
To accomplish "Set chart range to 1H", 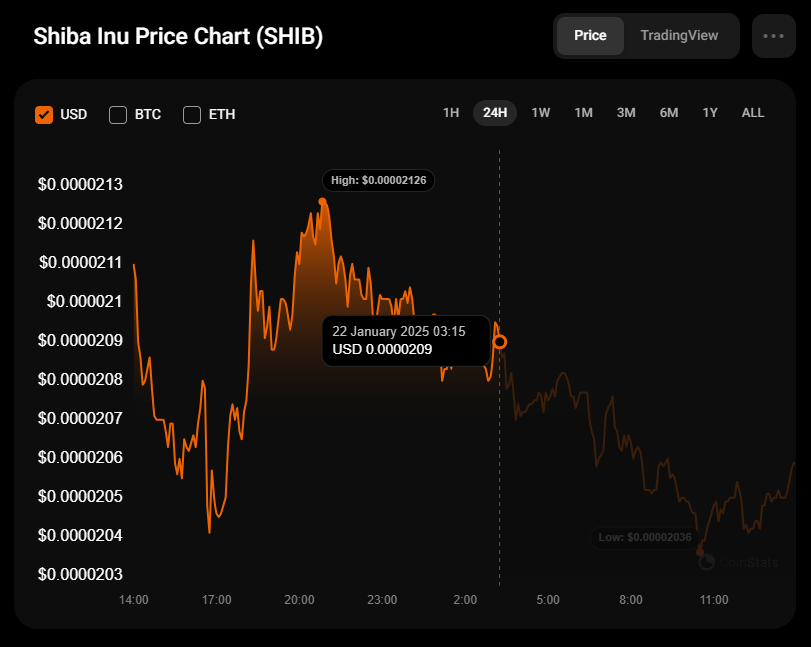I will [451, 113].
